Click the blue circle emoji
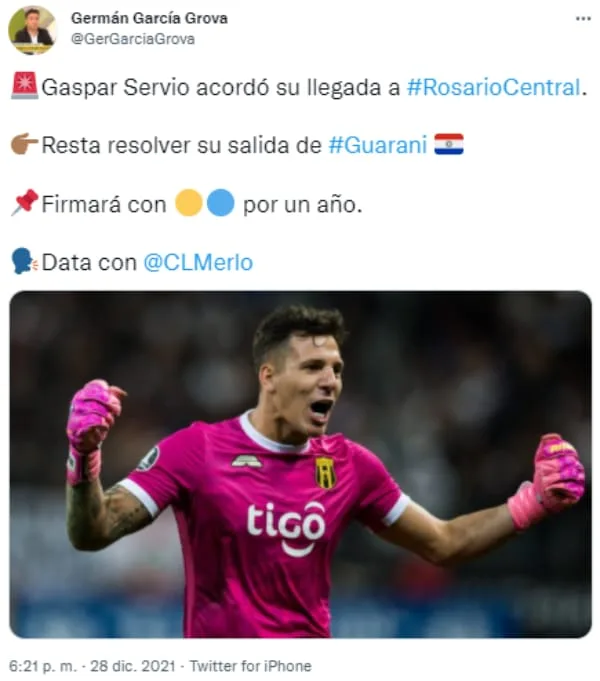600x681 pixels. coord(221,203)
